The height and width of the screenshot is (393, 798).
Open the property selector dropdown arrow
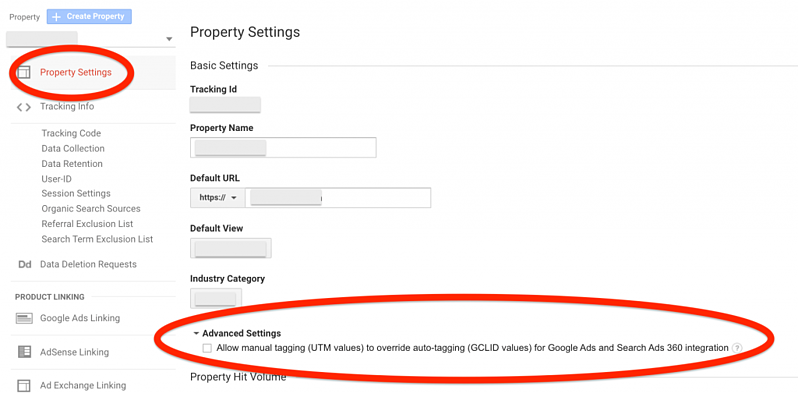tap(169, 39)
